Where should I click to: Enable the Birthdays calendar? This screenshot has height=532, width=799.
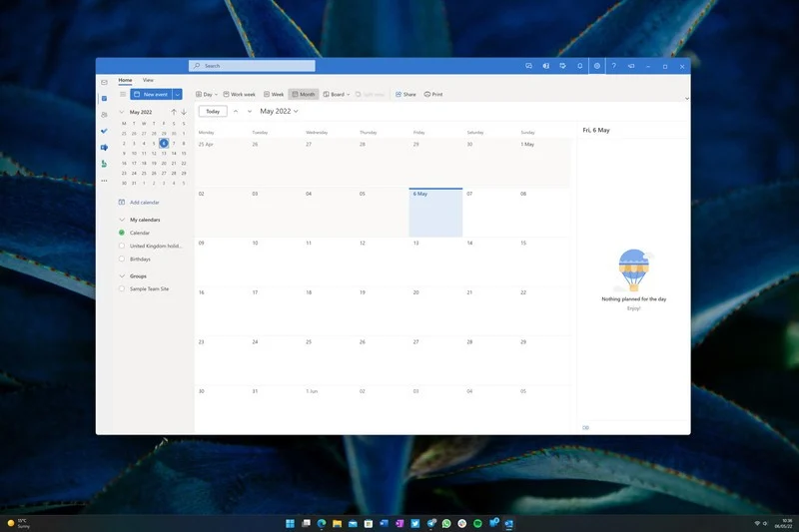click(122, 259)
